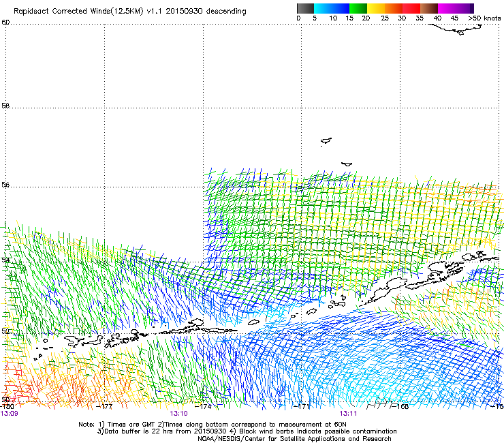Viewport: 504px width, 443px height.
Task: Click the longitude label '-177'
Action: [x=104, y=406]
